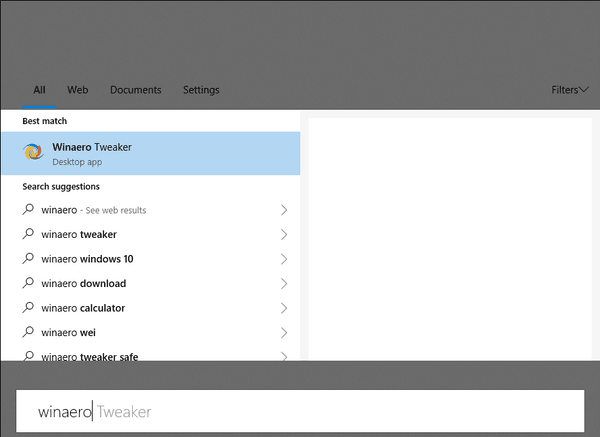This screenshot has width=600, height=437.
Task: Click the search icon beside 'winaero download'
Action: coord(28,283)
